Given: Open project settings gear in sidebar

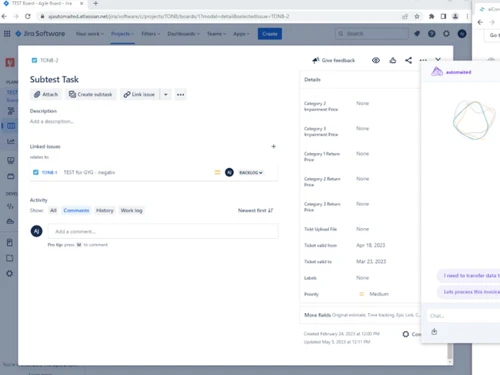Looking at the screenshot, I should (x=10, y=274).
